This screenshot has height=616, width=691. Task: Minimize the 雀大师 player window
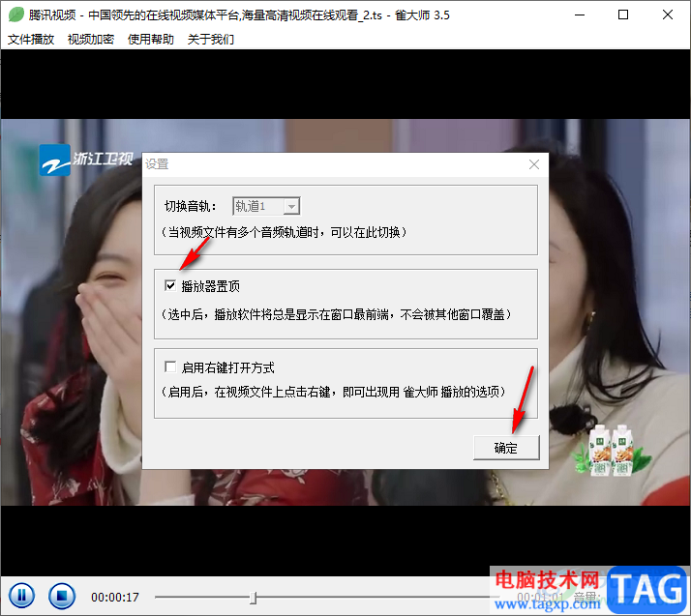[580, 15]
